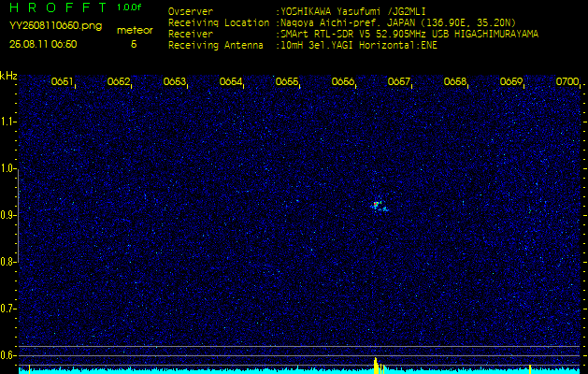588x374 pixels.
Task: Click the 0651 time axis label
Action: pyautogui.click(x=62, y=81)
